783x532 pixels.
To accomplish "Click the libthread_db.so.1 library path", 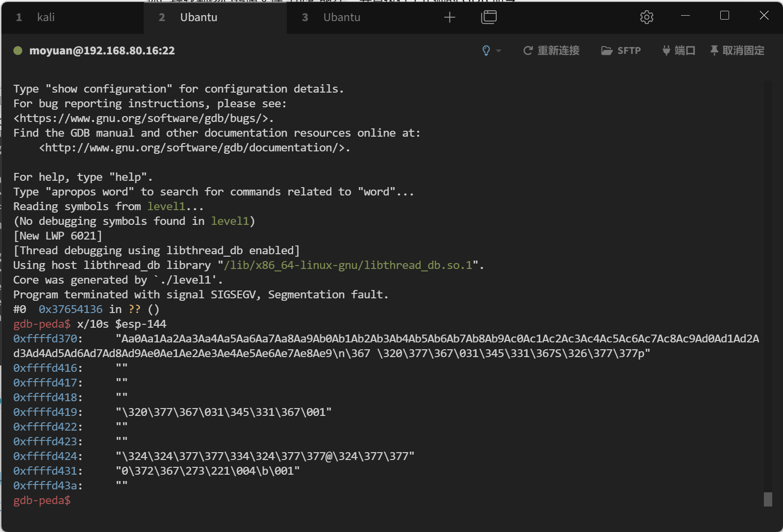I will point(348,266).
